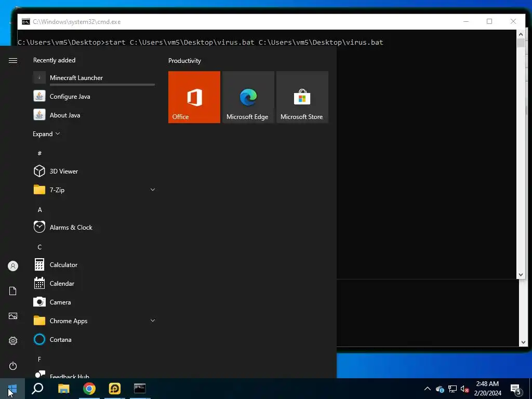
Task: Click cmd window scroll down arrow
Action: [521, 275]
